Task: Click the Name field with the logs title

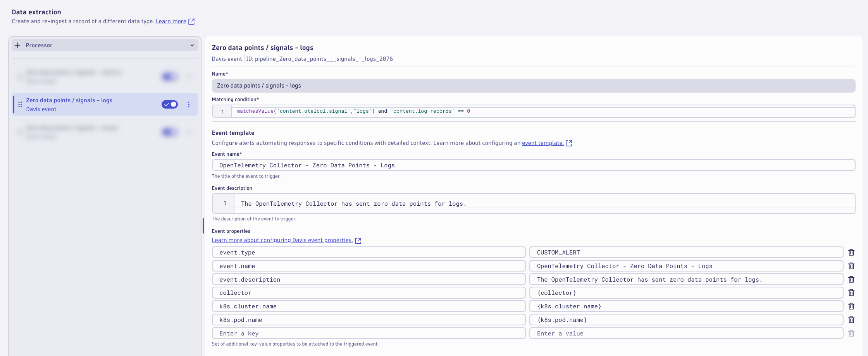Action: (534, 86)
